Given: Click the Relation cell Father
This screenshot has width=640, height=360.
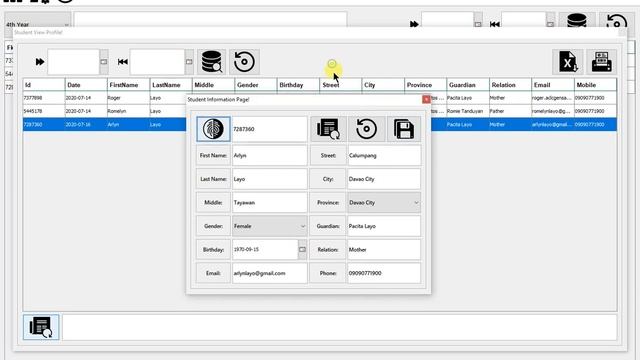Looking at the screenshot, I should click(x=511, y=111).
